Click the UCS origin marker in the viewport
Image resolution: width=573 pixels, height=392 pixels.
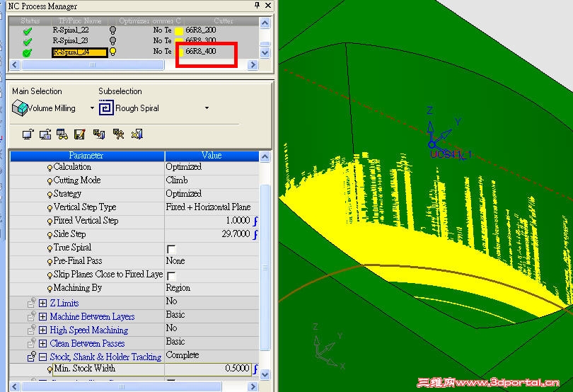point(432,144)
